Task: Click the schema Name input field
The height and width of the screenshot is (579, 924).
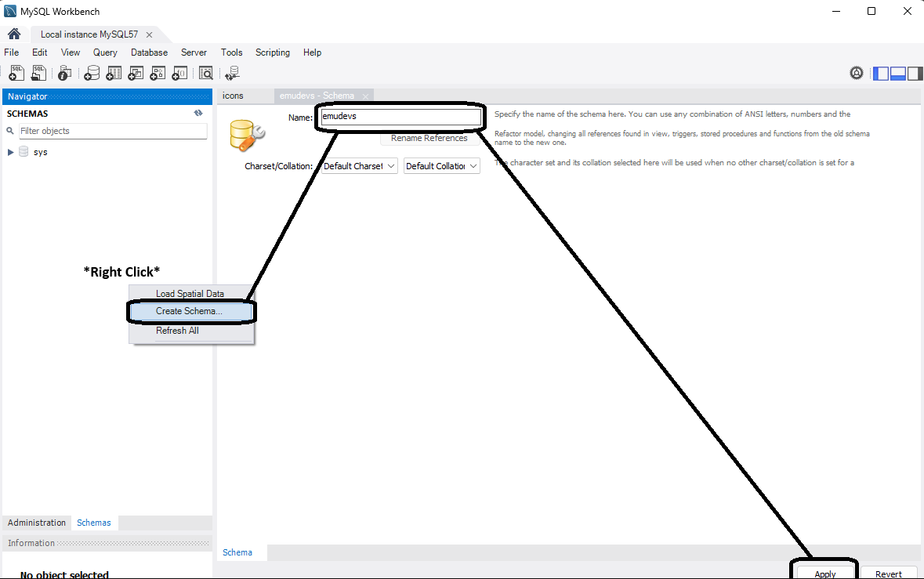Action: coord(400,117)
